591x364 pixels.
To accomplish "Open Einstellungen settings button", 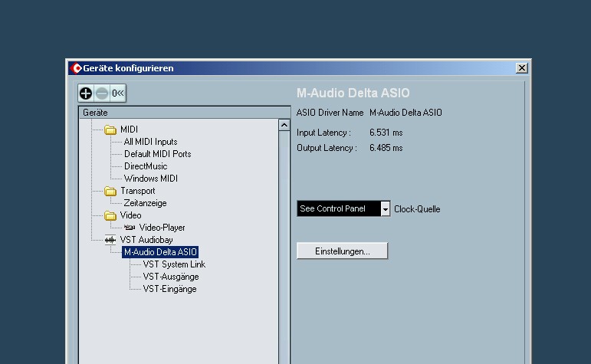I will [342, 251].
